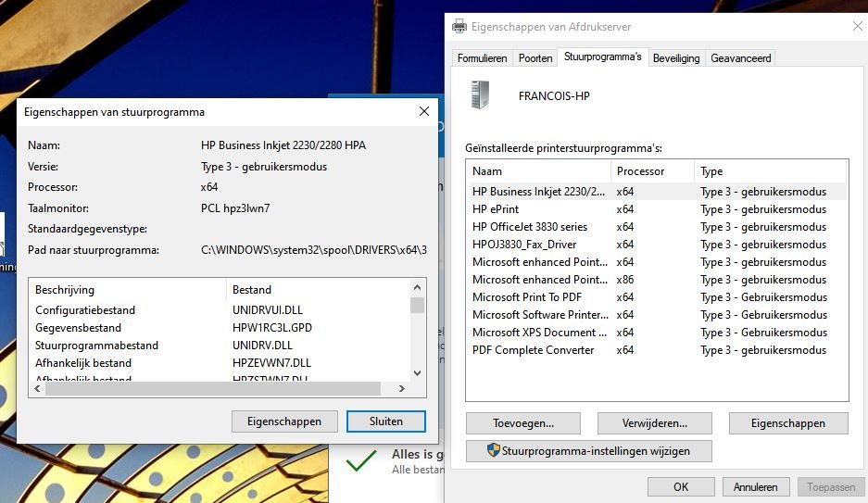Sort drivers by the Type column header

(770, 171)
